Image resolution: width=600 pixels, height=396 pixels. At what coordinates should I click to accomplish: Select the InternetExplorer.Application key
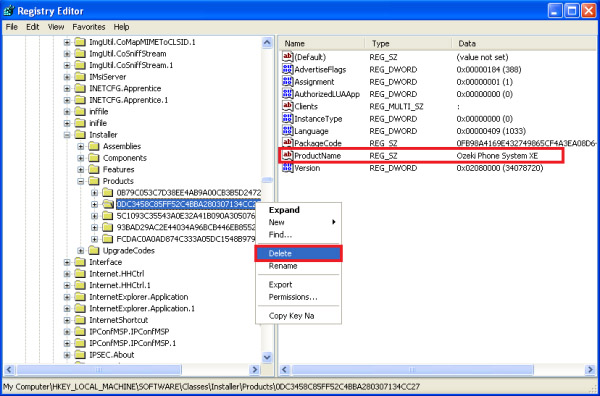139,297
